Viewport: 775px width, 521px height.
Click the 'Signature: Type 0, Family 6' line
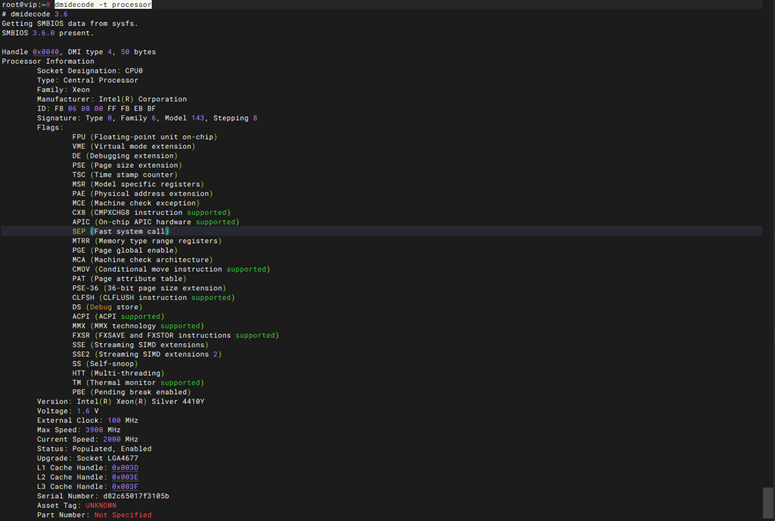coord(147,118)
